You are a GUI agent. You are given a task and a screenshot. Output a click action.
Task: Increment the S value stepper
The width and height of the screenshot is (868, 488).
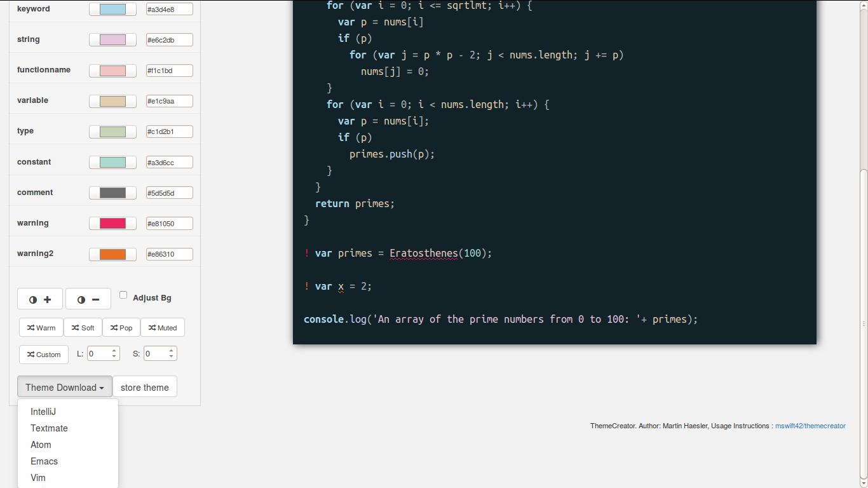(170, 349)
